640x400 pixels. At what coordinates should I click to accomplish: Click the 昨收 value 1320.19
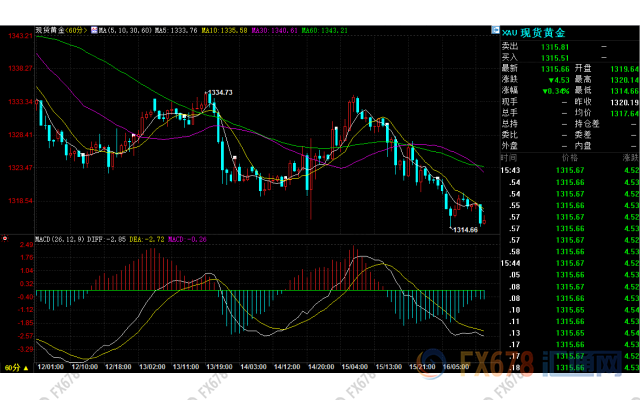(625, 102)
